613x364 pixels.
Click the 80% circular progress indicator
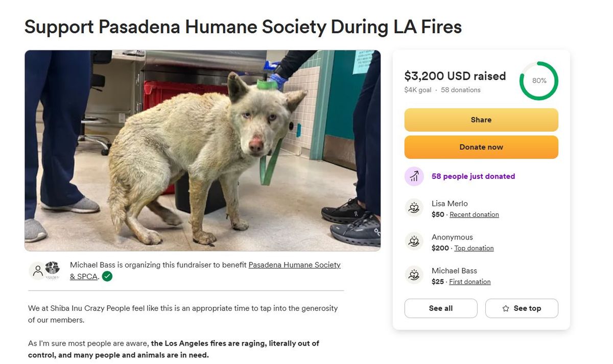tap(539, 81)
